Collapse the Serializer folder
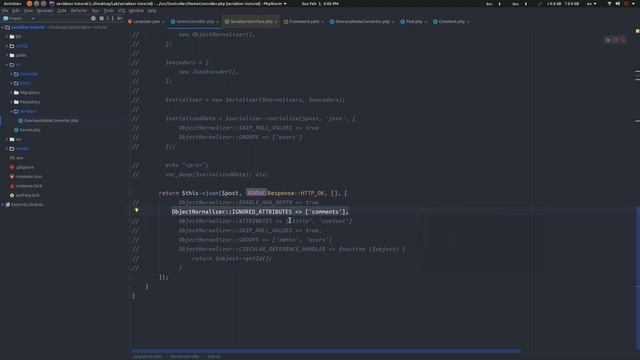The width and height of the screenshot is (640, 360). tap(11, 111)
